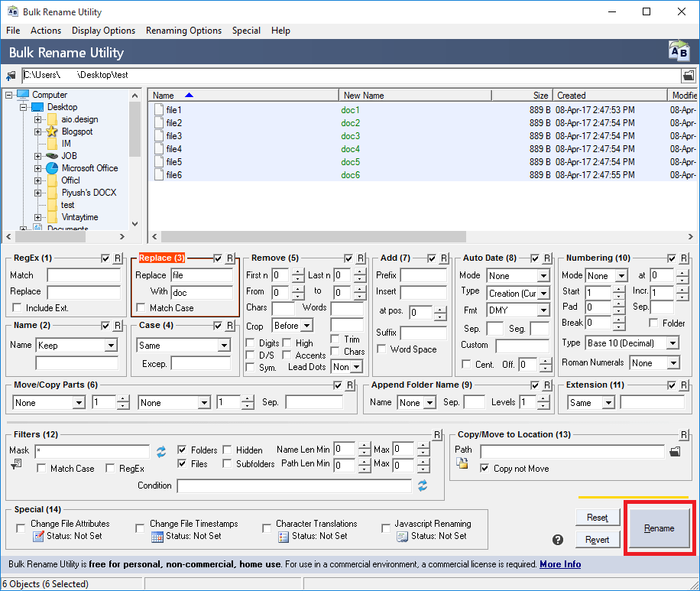The image size is (700, 591).
Task: Open Auto Date Mode dropdown
Action: pos(543,275)
